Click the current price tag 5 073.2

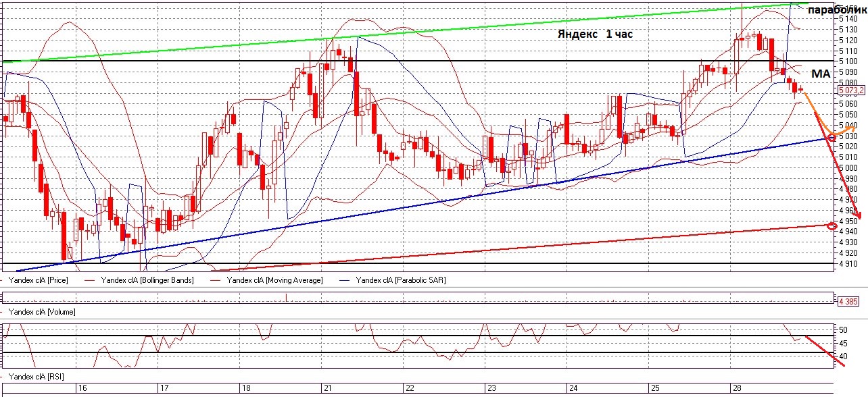click(x=851, y=90)
